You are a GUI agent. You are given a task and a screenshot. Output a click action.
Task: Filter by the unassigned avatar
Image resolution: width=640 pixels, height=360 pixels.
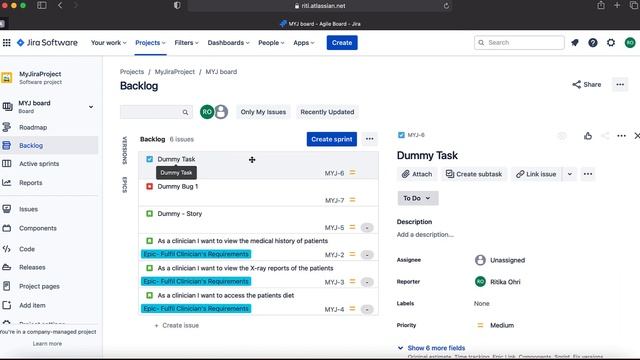[221, 112]
